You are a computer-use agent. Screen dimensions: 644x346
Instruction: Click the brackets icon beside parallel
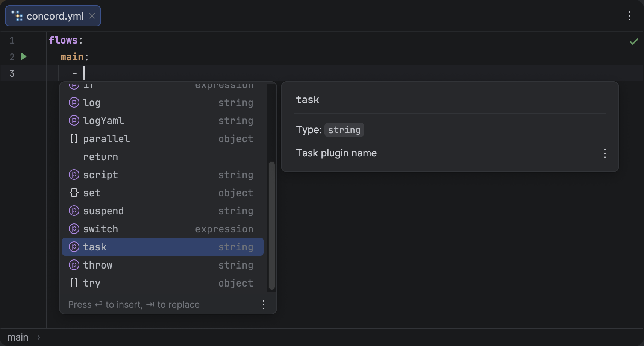click(74, 139)
